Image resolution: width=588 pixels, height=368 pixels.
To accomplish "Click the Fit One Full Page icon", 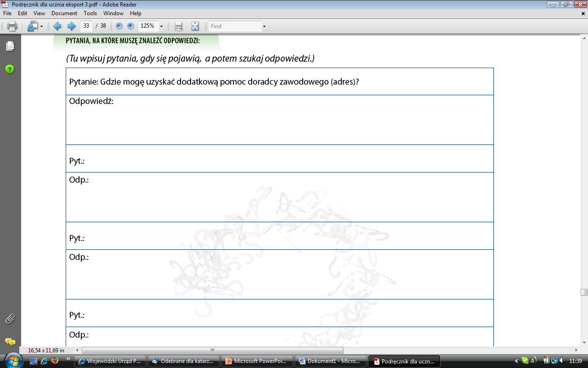I will coord(195,26).
